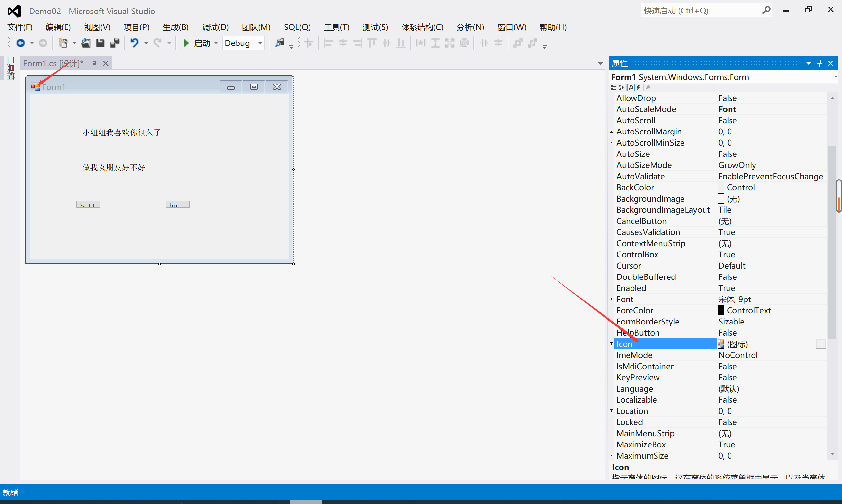This screenshot has width=842, height=504.
Task: Select label 做我女朋友好不好 on form
Action: click(114, 167)
